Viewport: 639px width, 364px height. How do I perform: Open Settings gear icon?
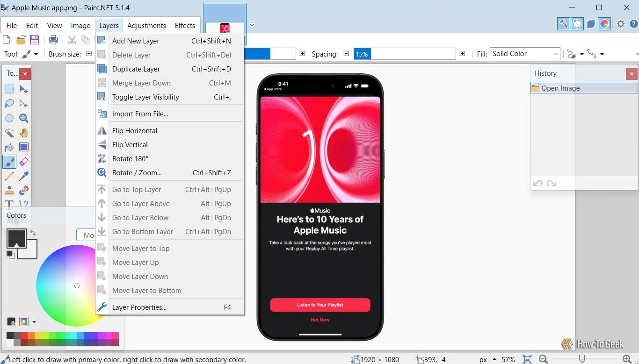point(621,24)
